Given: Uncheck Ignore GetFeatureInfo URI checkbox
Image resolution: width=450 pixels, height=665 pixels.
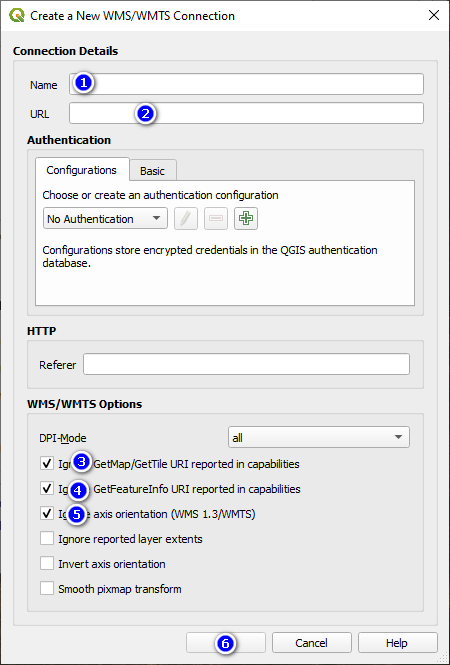Looking at the screenshot, I should click(47, 489).
